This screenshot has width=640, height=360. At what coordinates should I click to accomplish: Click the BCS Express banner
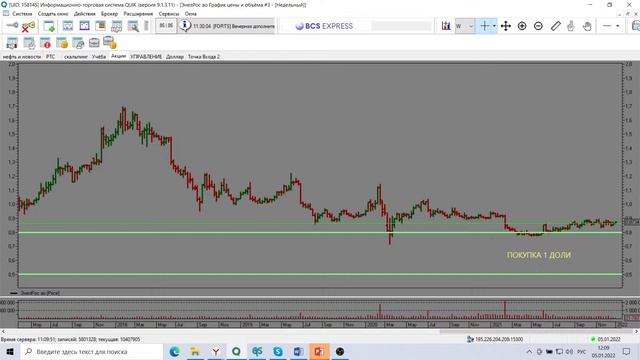[324, 26]
